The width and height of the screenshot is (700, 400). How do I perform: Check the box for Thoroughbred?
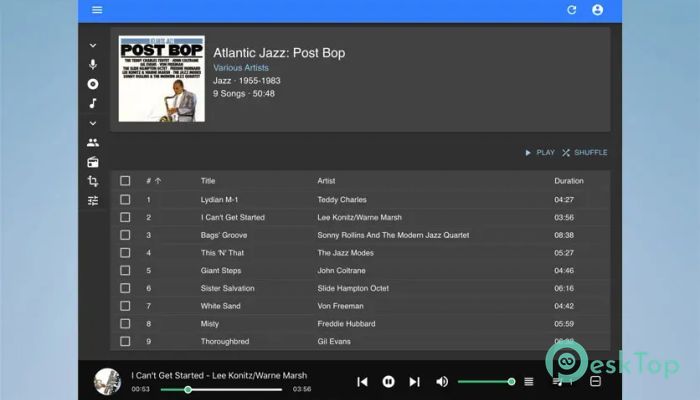[125, 341]
